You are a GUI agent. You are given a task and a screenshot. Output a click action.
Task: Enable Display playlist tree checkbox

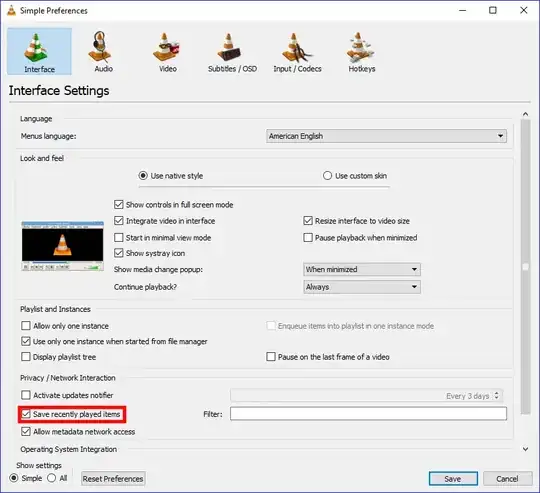pyautogui.click(x=26, y=357)
